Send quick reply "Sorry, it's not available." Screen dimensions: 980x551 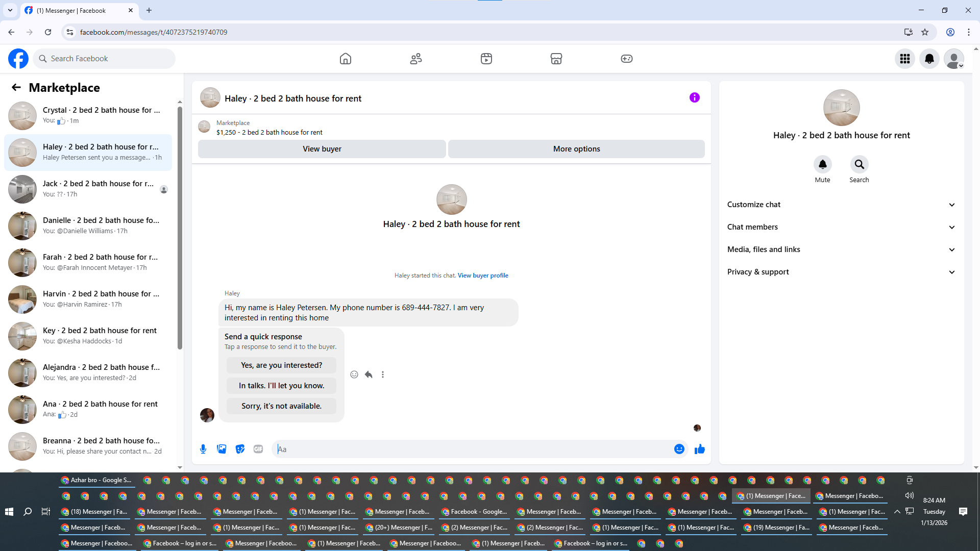tap(281, 406)
